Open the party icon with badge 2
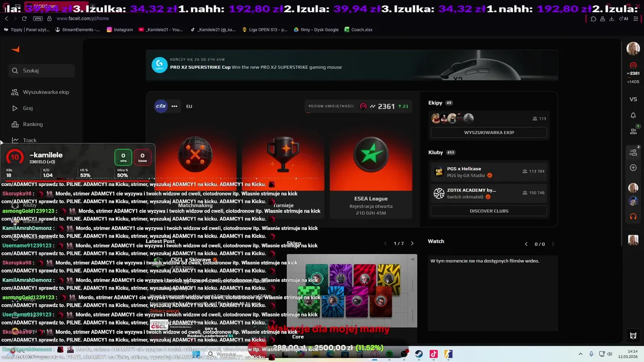Viewport: 644px width, 362px height. click(x=633, y=151)
